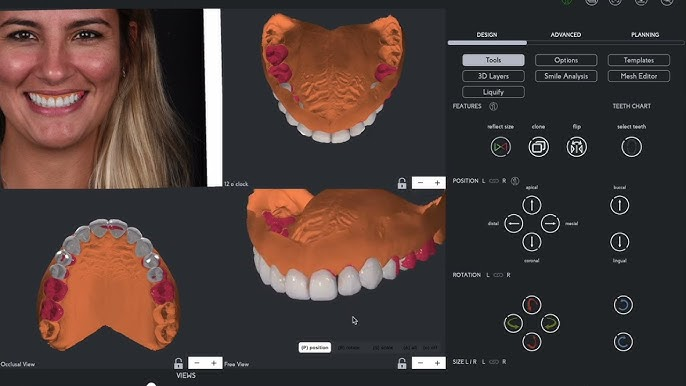The height and width of the screenshot is (386, 686).
Task: Push tooth lingual with down arrow
Action: (x=620, y=242)
